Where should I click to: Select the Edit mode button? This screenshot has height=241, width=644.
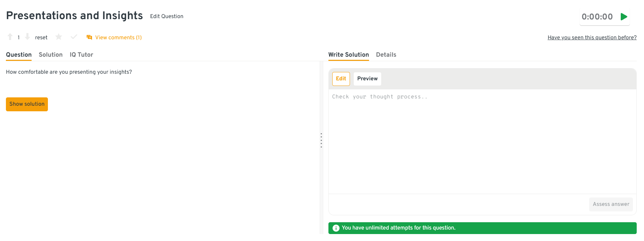coord(341,79)
